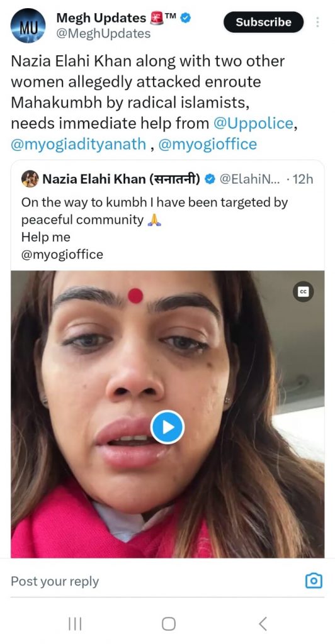This screenshot has height=644, width=335.
Task: Click the Megh Updates verified badge
Action: point(186,18)
